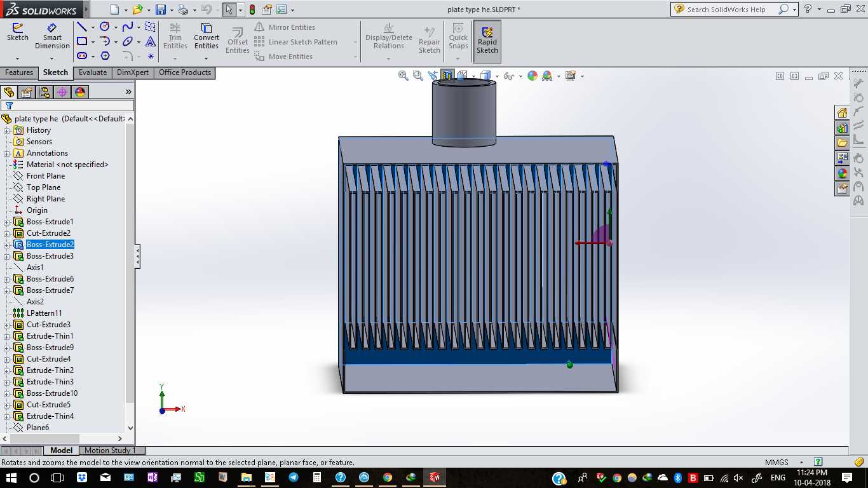Click Zoom to Fit icon
Image resolution: width=868 pixels, height=488 pixels.
coord(403,76)
